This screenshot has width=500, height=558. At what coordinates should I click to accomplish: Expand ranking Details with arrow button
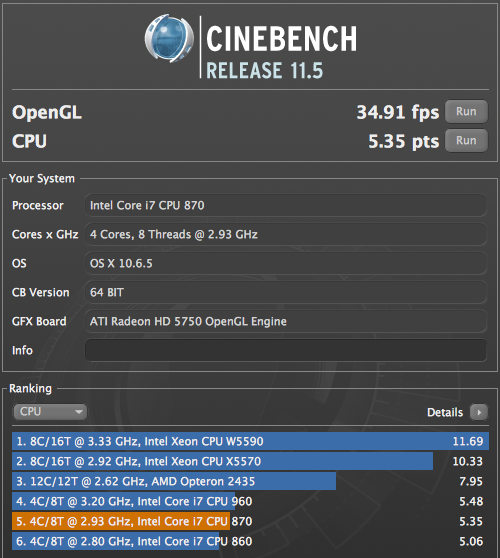pyautogui.click(x=479, y=412)
